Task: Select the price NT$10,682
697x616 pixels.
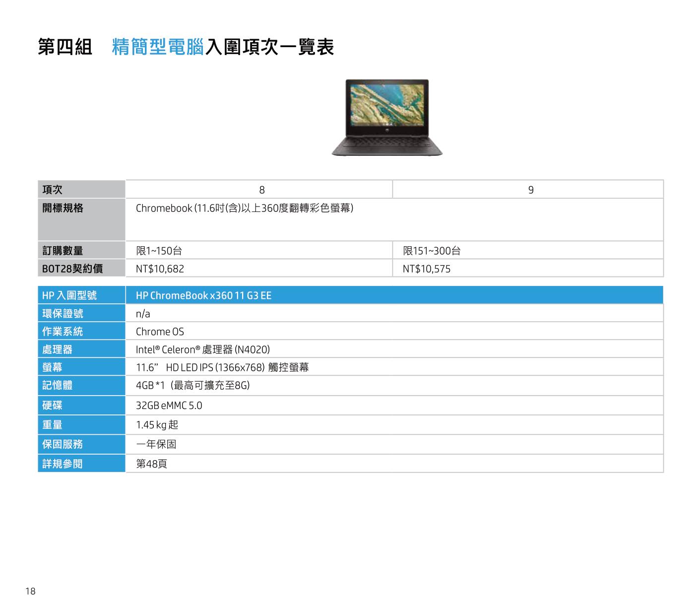Action: click(160, 269)
